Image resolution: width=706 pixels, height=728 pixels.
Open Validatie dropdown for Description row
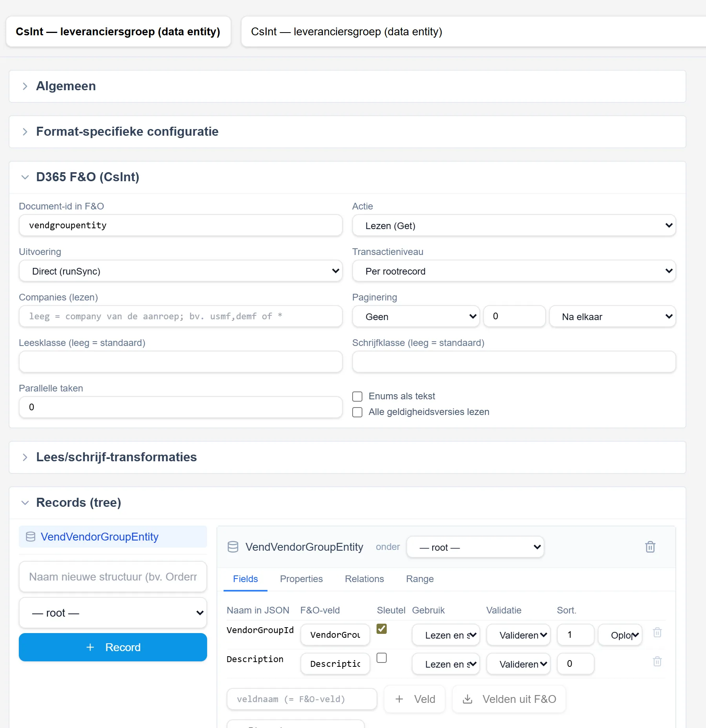[519, 664]
